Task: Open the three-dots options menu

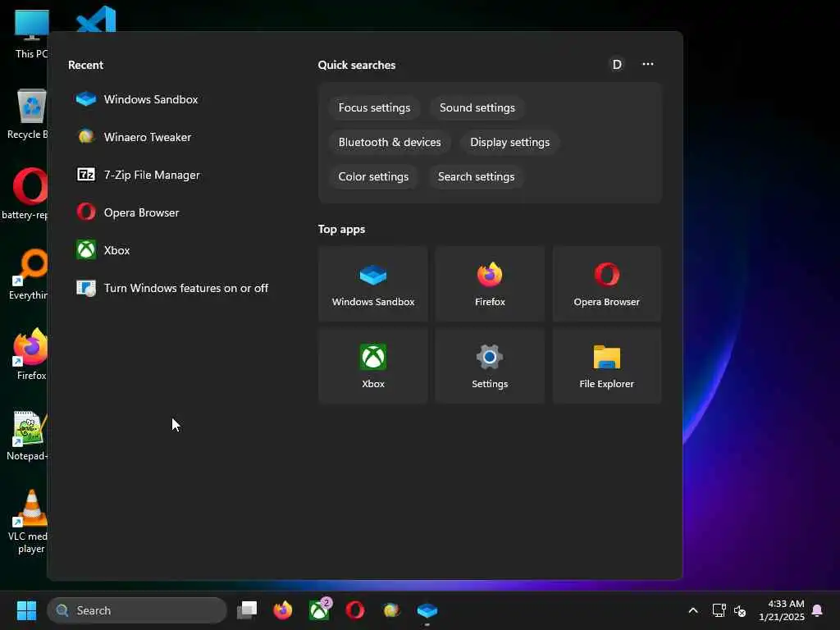Action: pos(648,64)
